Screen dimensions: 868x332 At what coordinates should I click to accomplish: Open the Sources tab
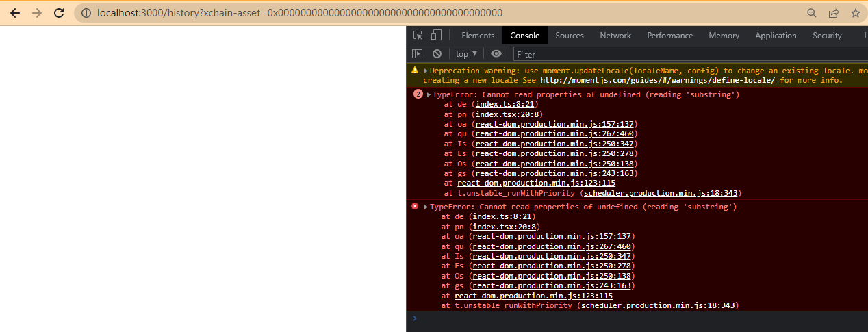pos(570,36)
